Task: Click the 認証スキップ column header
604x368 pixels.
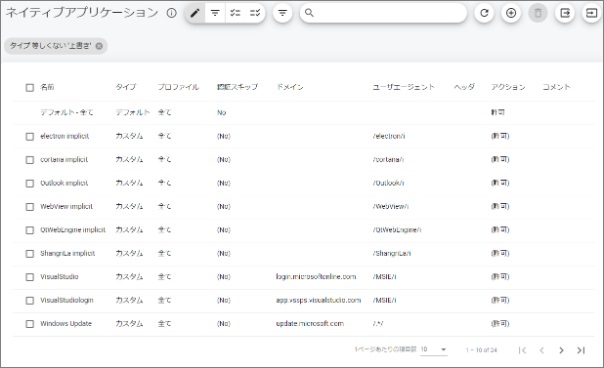Action: 237,87
